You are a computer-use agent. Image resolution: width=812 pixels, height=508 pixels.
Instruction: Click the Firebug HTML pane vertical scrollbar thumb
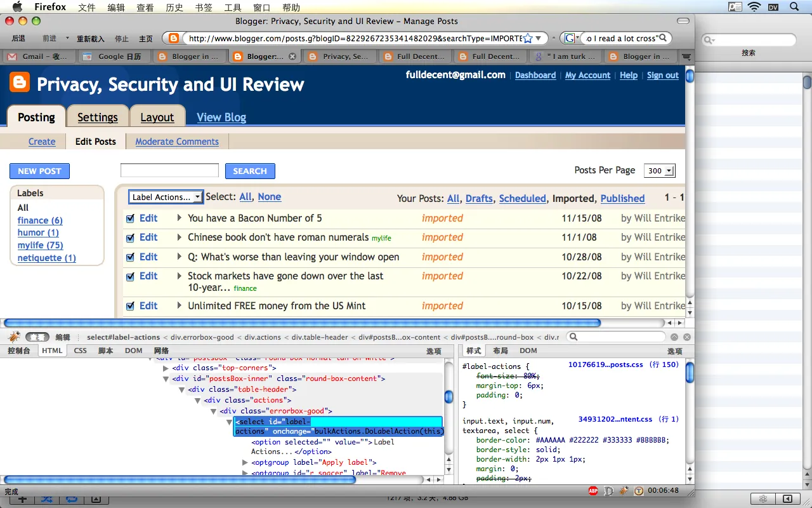449,398
